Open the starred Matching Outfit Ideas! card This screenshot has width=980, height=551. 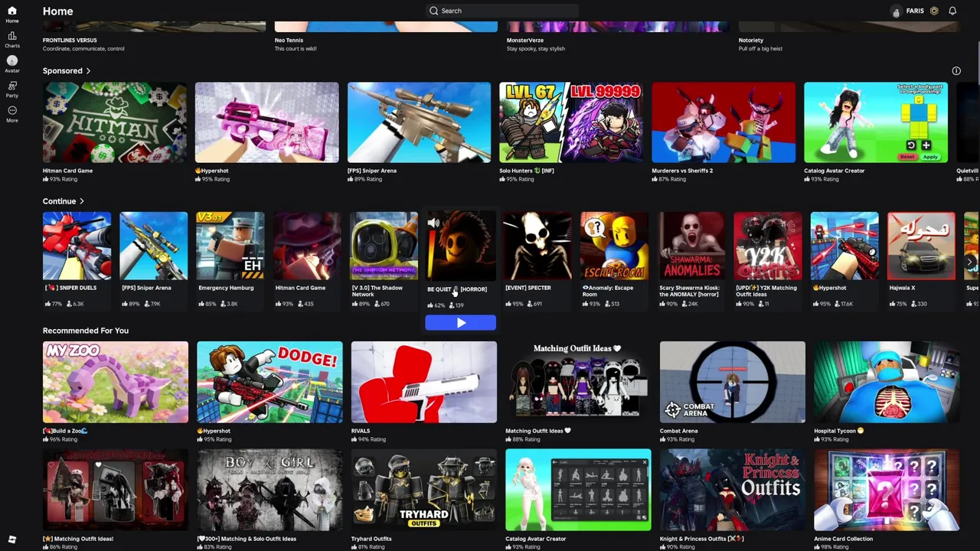tap(115, 490)
